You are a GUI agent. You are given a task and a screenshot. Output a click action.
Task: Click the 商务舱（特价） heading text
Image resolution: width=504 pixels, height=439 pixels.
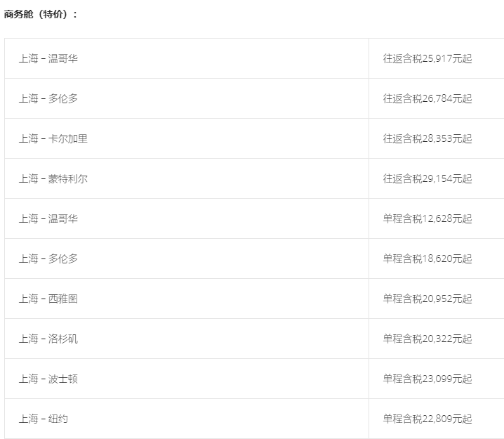coord(41,14)
